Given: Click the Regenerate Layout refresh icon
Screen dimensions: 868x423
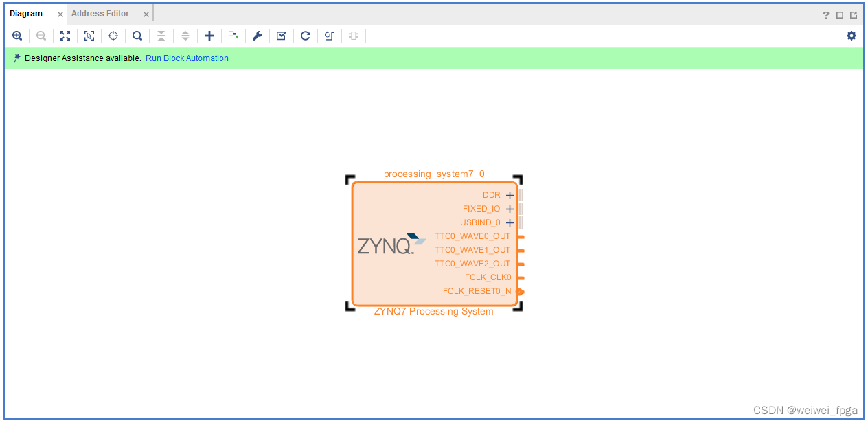Looking at the screenshot, I should pyautogui.click(x=305, y=35).
